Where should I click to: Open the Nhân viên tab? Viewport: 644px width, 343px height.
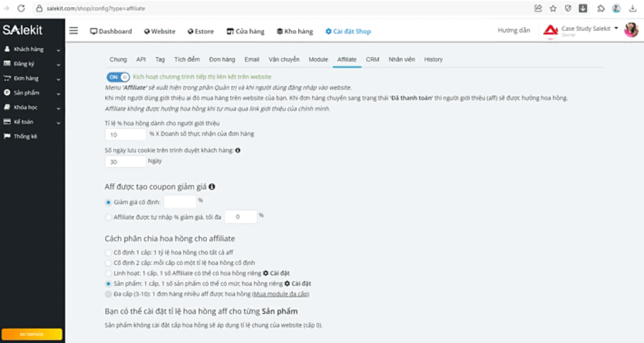pyautogui.click(x=401, y=59)
